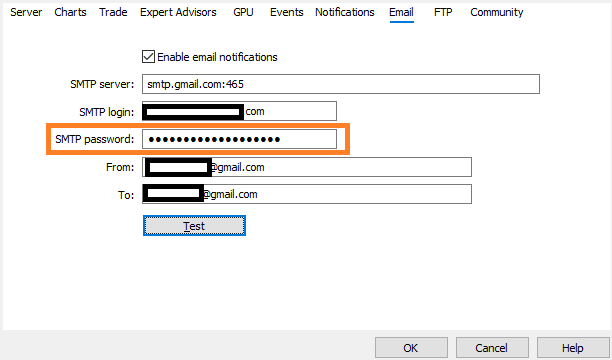Click the SMTP password label
Screen dimensions: 612x360
[94, 139]
